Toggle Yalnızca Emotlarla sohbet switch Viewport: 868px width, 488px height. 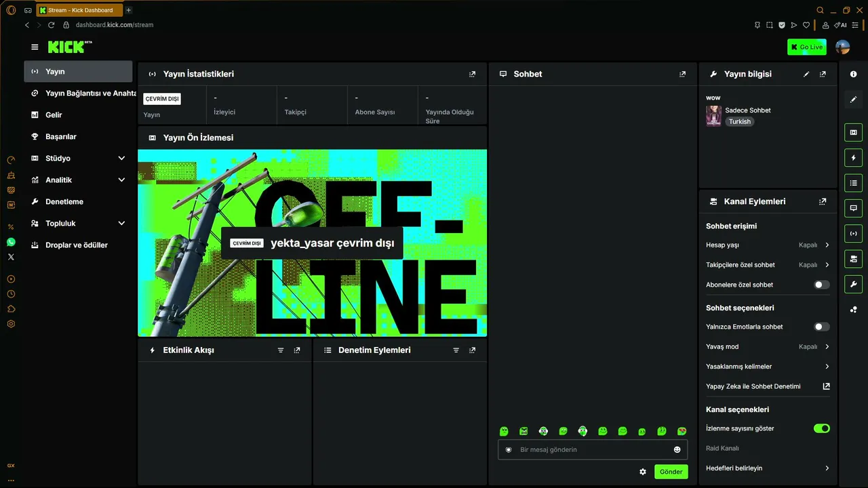821,327
